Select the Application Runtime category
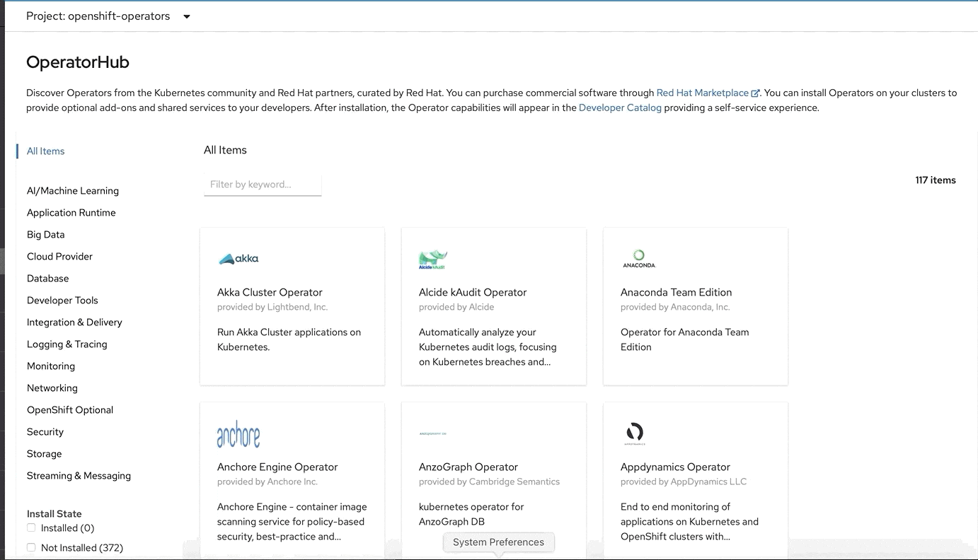Image resolution: width=978 pixels, height=560 pixels. point(71,213)
